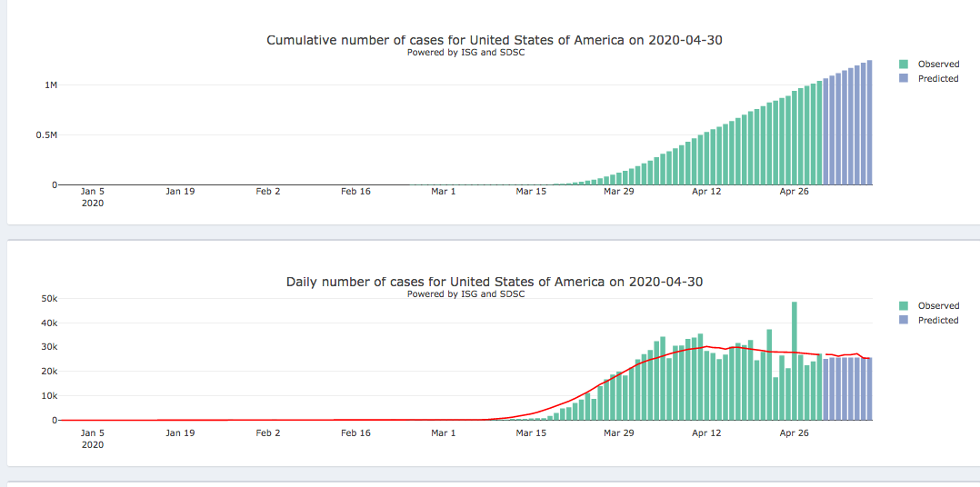Select the cumulative number of cases chart title
Viewport: 980px width, 487px height.
pyautogui.click(x=494, y=40)
